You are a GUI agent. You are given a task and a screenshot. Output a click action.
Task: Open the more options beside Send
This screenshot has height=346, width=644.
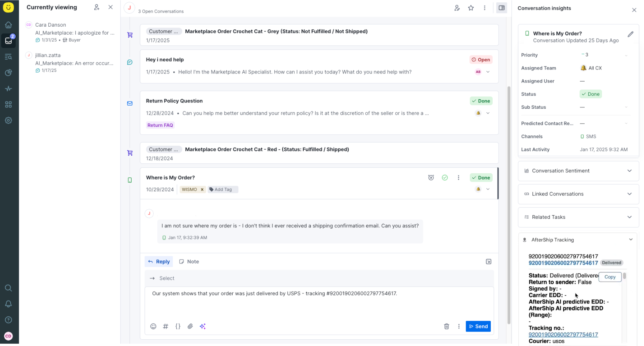[x=459, y=326]
